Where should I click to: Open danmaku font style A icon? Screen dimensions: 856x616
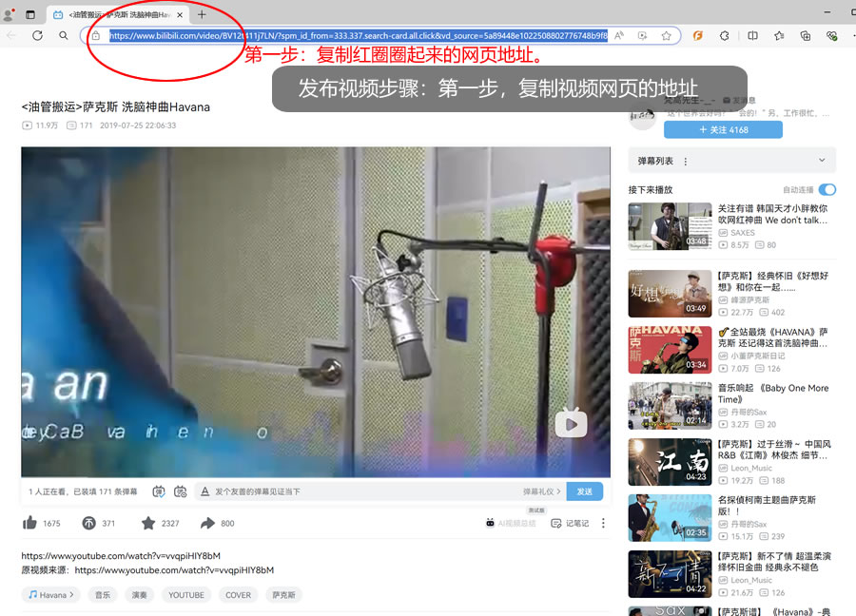pos(204,491)
